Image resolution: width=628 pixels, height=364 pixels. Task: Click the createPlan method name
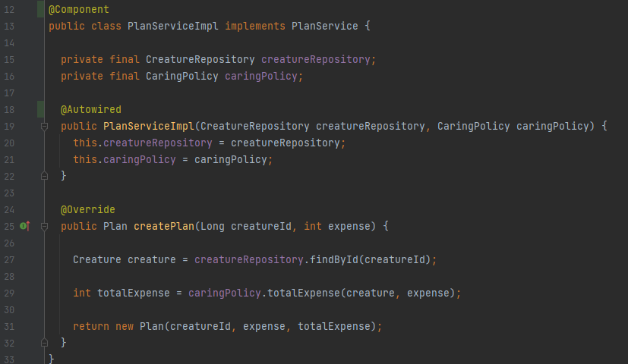coord(164,227)
